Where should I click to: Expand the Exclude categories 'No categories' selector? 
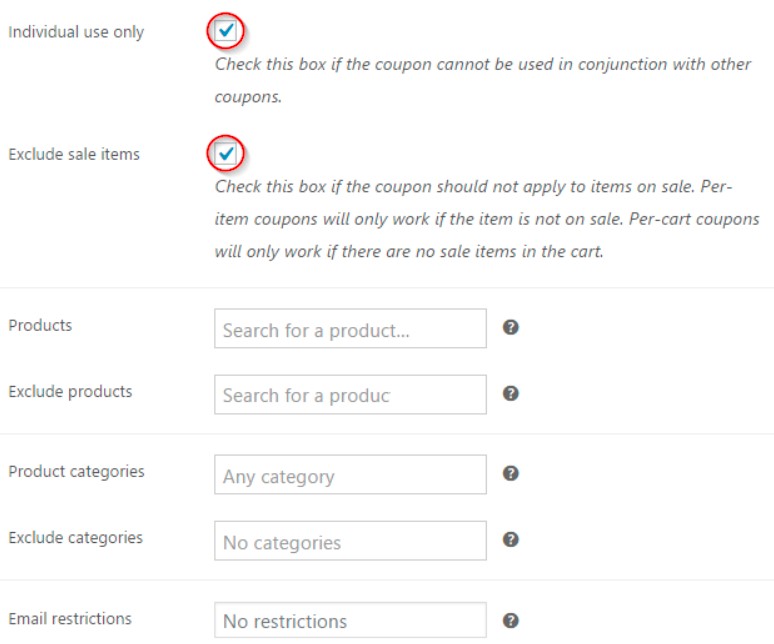350,541
